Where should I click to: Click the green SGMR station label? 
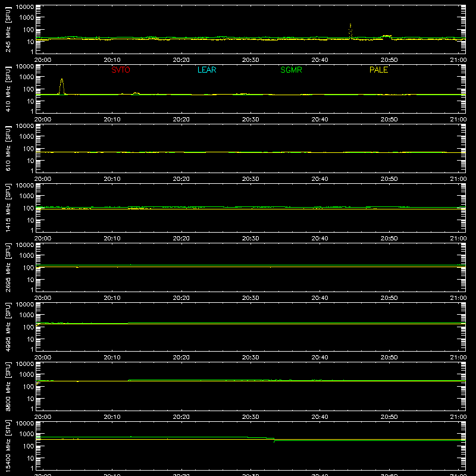coord(291,70)
